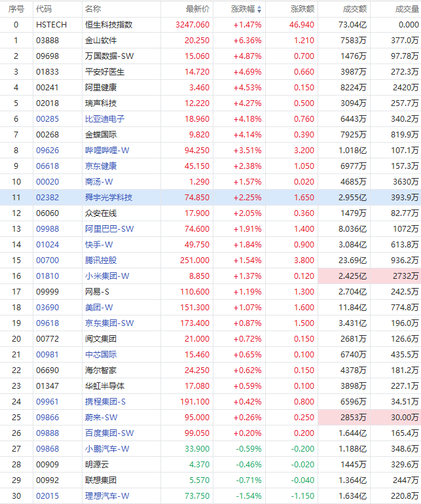Image resolution: width=421 pixels, height=504 pixels.
Task: Select the 金蝶国际 row name
Action: coord(101,135)
